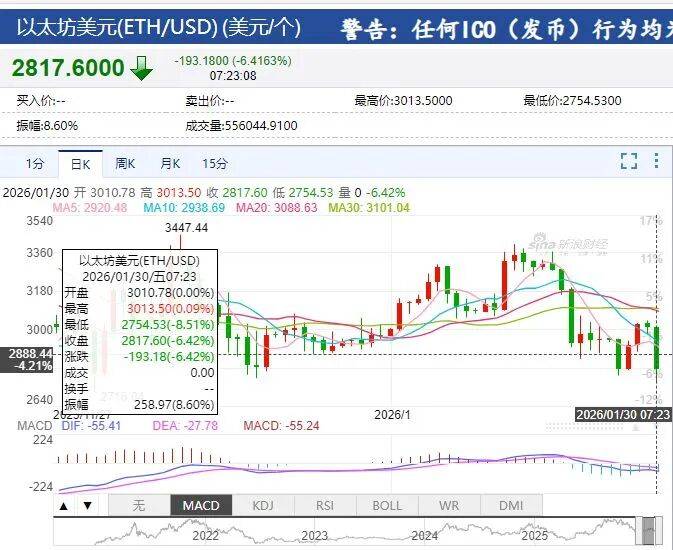Click the current price 2817.6000
Image resolution: width=673 pixels, height=550 pixels.
tap(68, 68)
